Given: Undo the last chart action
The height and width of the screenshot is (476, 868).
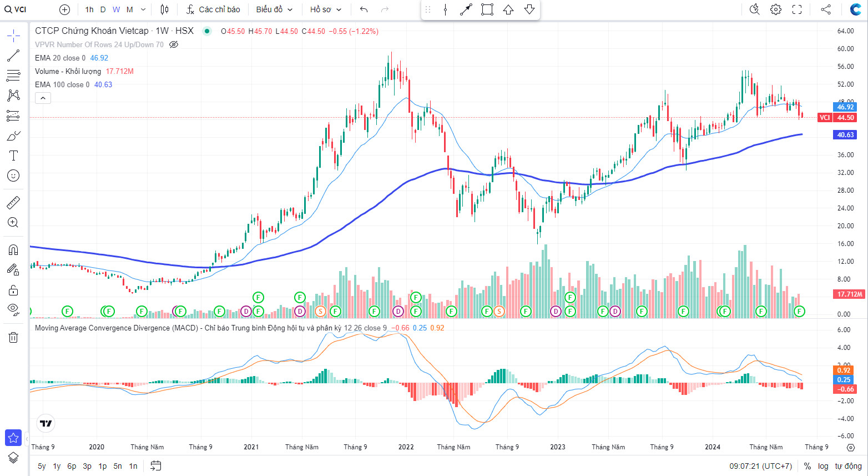Looking at the screenshot, I should pyautogui.click(x=364, y=9).
